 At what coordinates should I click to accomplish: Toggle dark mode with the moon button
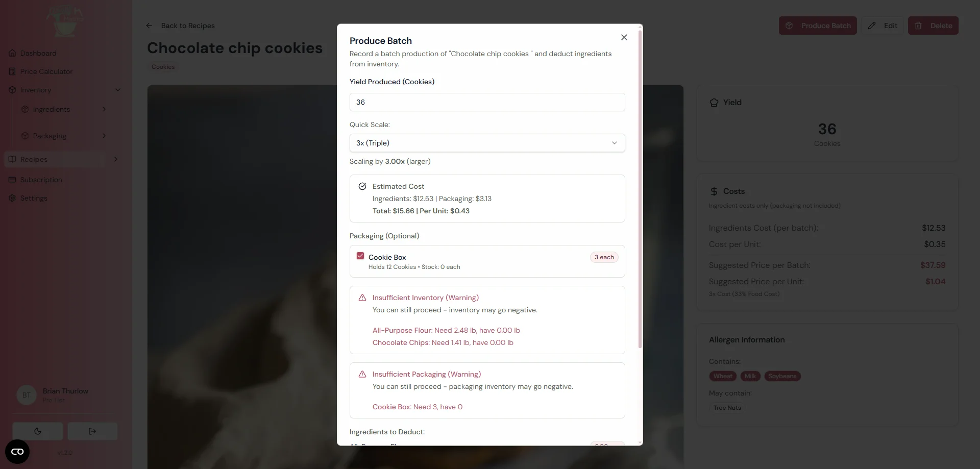point(38,431)
